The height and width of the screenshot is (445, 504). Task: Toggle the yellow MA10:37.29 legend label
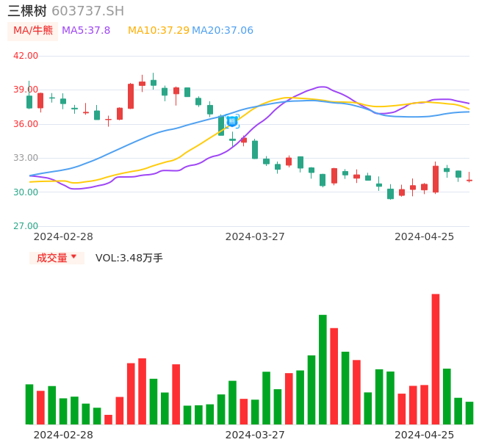(x=158, y=31)
